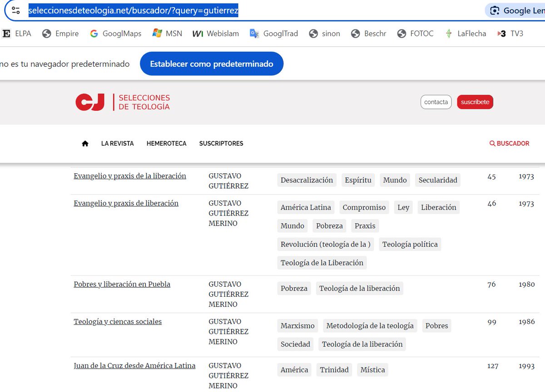This screenshot has height=392, width=545.
Task: Go to home via house icon
Action: (x=85, y=143)
